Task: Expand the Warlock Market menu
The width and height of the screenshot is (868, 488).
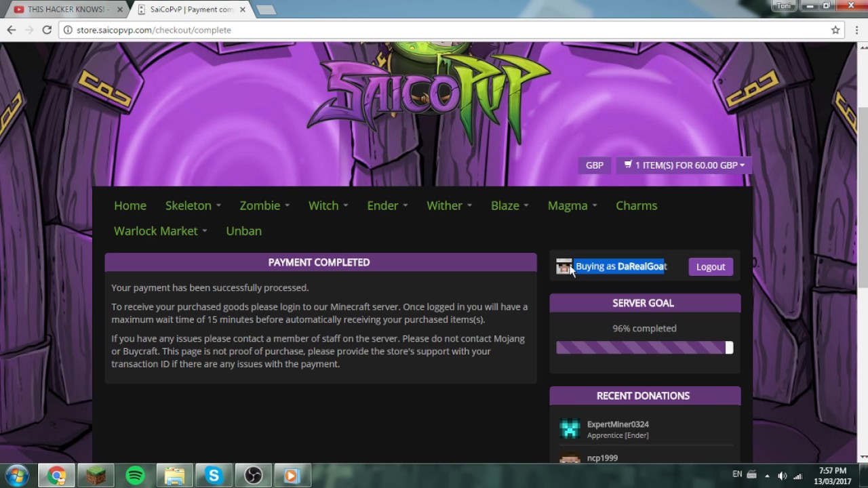Action: tap(160, 231)
